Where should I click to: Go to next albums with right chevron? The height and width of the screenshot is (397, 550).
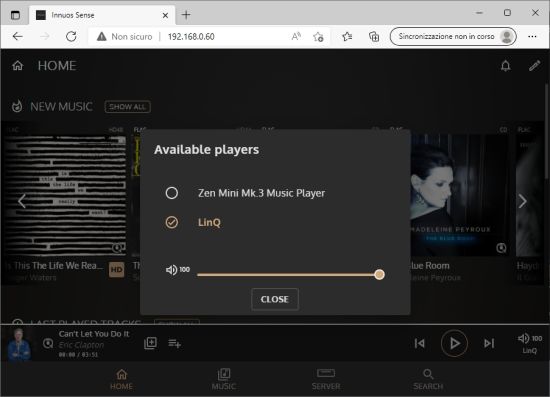522,201
